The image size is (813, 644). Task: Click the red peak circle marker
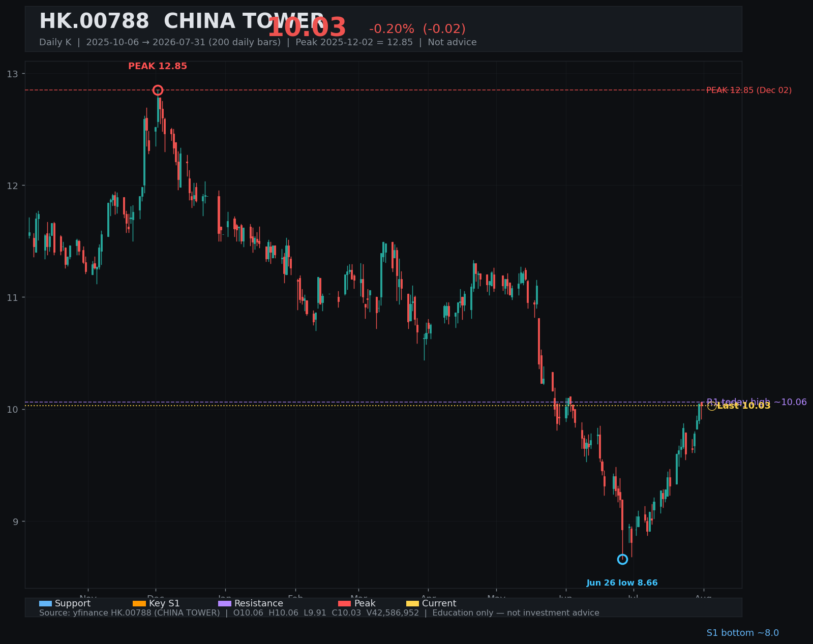pos(158,90)
